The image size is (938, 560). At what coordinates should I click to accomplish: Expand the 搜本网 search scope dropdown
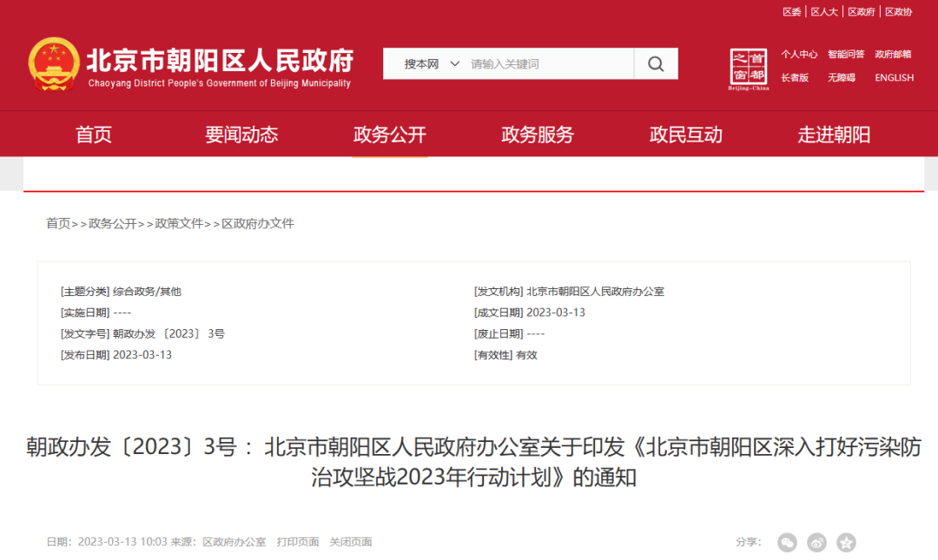(432, 64)
